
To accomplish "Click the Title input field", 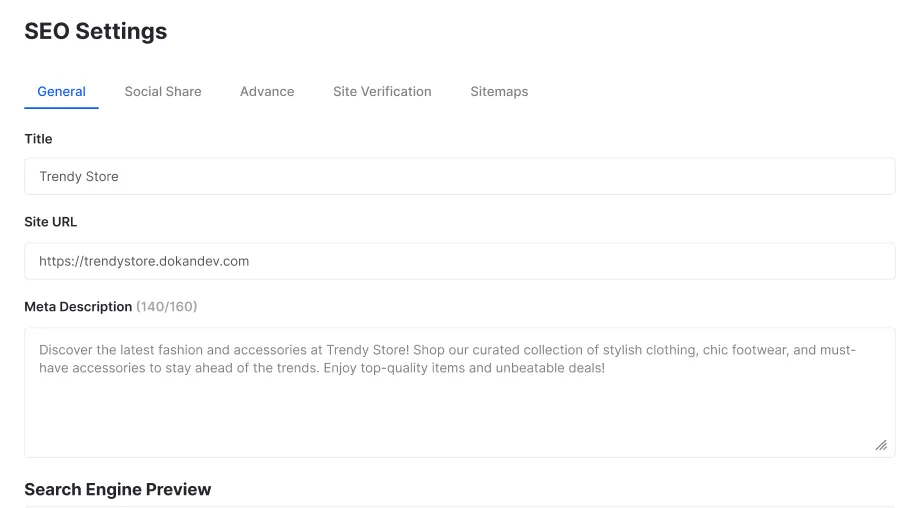I will 459,176.
